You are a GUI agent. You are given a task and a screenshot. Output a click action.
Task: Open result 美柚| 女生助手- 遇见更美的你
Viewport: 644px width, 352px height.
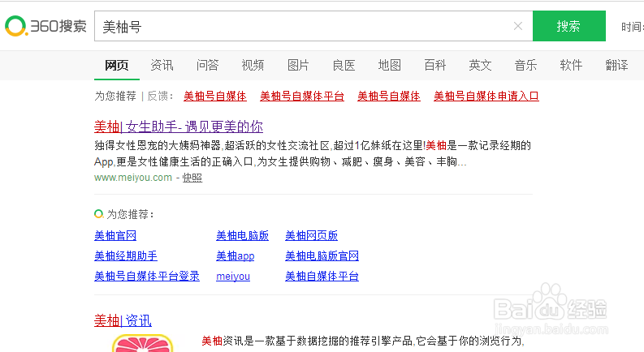[178, 127]
